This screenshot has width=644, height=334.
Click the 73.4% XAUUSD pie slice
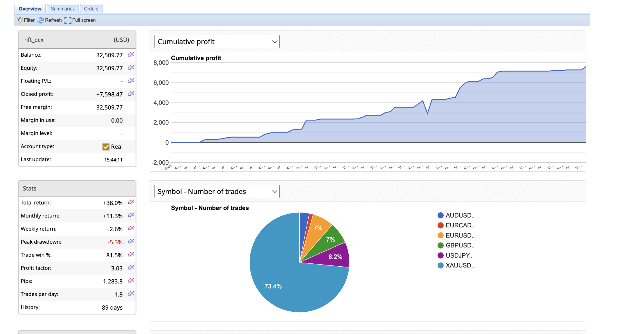click(x=279, y=279)
